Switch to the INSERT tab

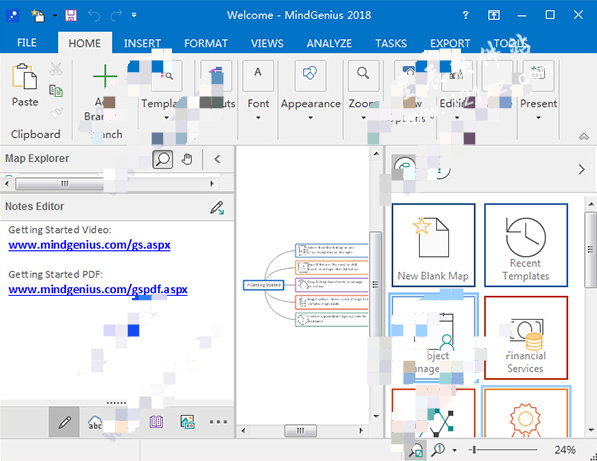[142, 43]
